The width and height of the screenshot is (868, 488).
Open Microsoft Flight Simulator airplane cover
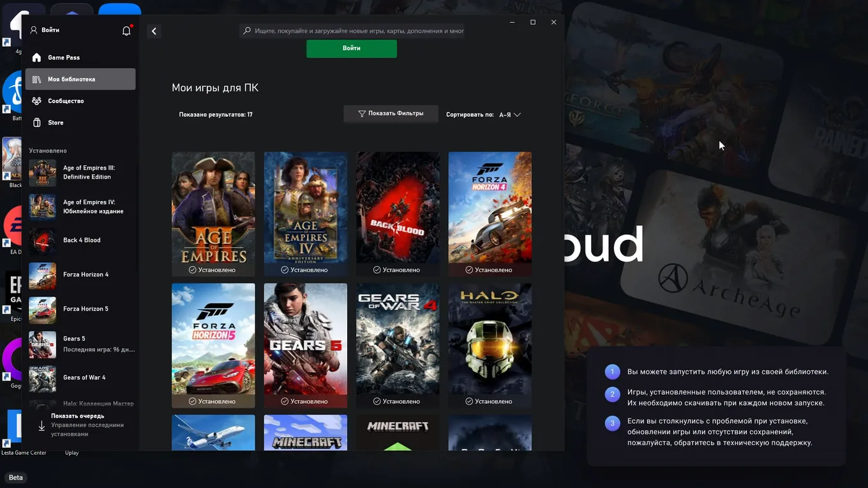tap(213, 433)
